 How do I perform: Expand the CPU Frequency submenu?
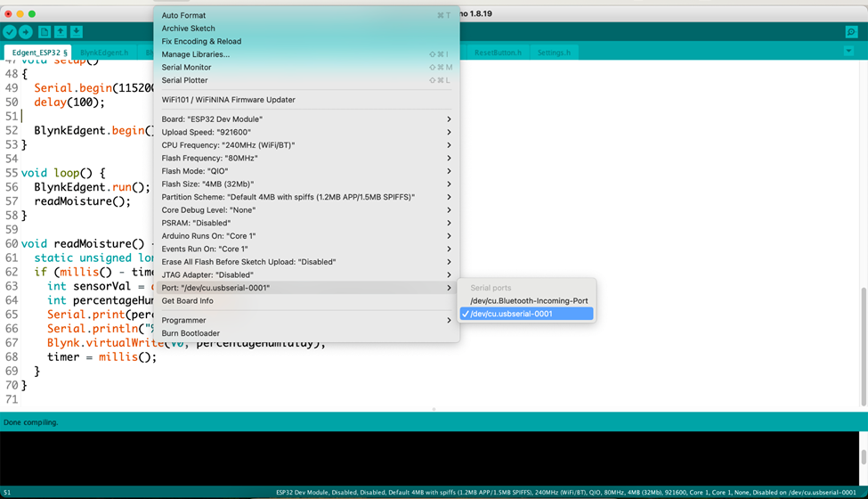pyautogui.click(x=306, y=145)
